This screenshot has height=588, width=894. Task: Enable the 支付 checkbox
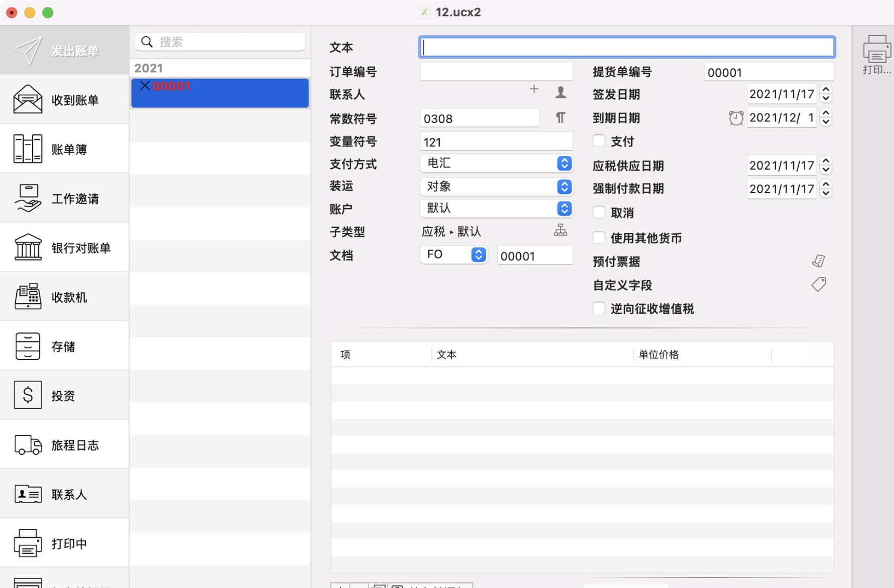598,140
